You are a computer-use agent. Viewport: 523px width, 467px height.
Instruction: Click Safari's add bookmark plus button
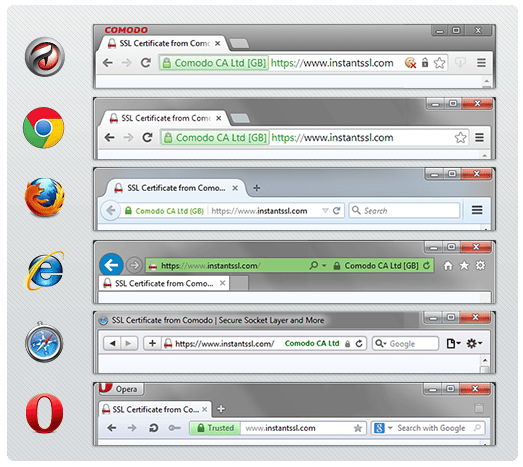click(x=152, y=343)
